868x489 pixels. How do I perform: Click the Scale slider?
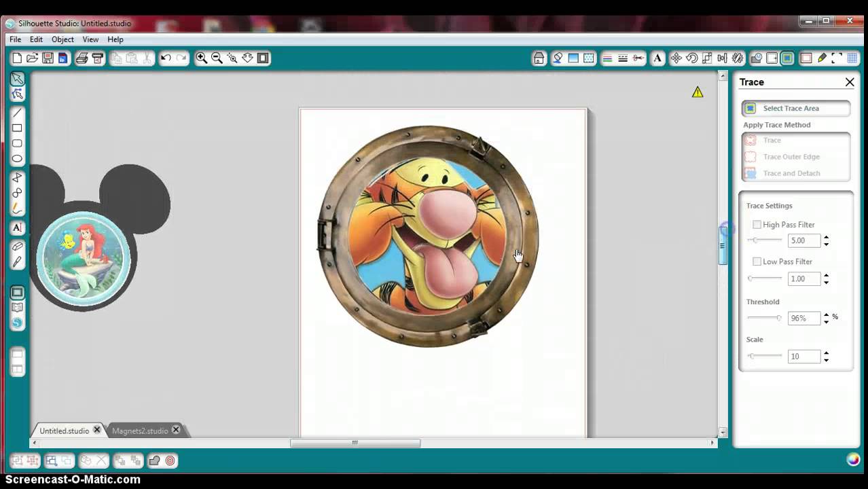tap(765, 356)
